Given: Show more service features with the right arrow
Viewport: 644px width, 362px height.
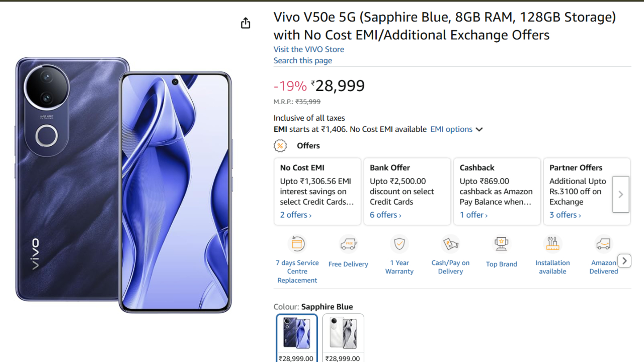Looking at the screenshot, I should (624, 260).
